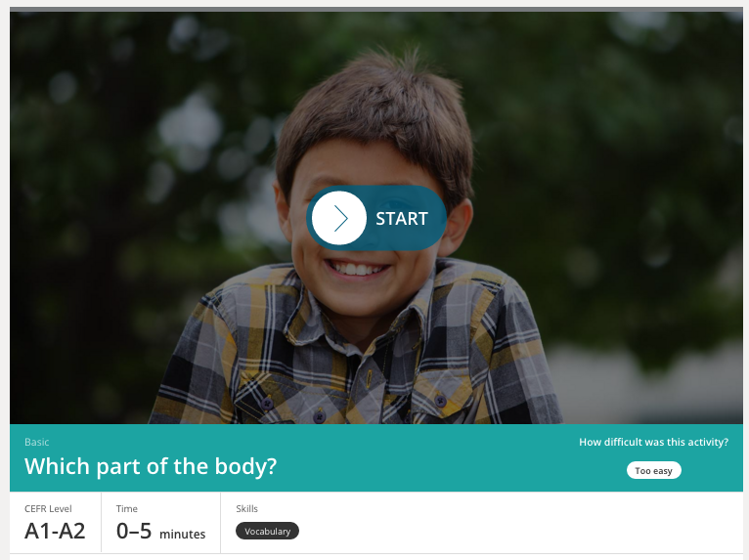Start the activity via START label
Image resolution: width=749 pixels, height=560 pixels.
(x=402, y=219)
